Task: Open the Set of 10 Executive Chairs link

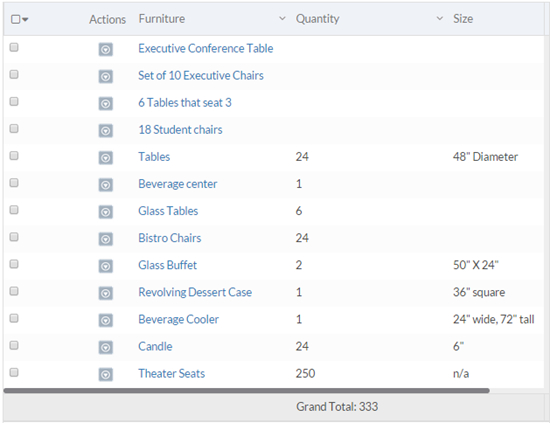Action: [x=201, y=75]
